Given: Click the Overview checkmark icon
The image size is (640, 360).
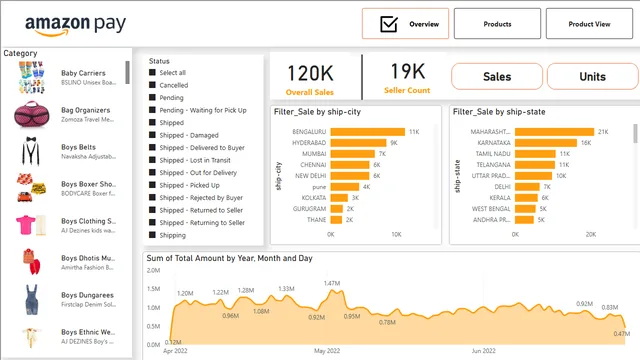Looking at the screenshot, I should point(389,24).
